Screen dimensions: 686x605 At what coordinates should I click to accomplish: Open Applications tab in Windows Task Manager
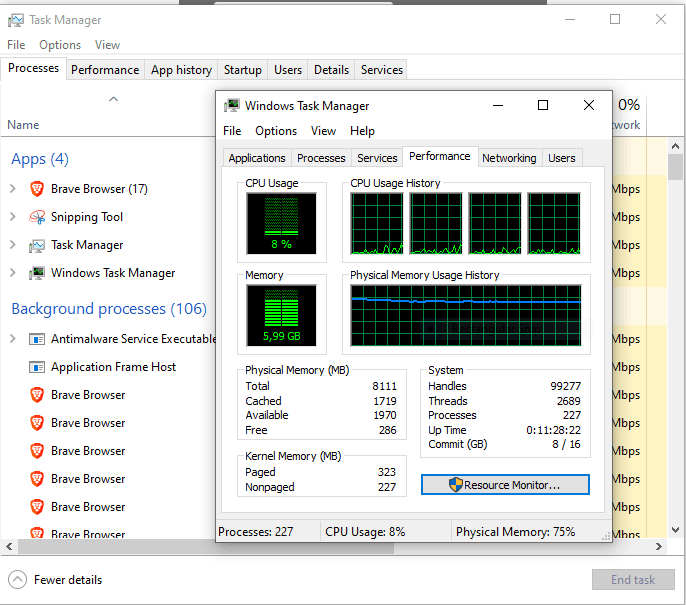pos(257,158)
